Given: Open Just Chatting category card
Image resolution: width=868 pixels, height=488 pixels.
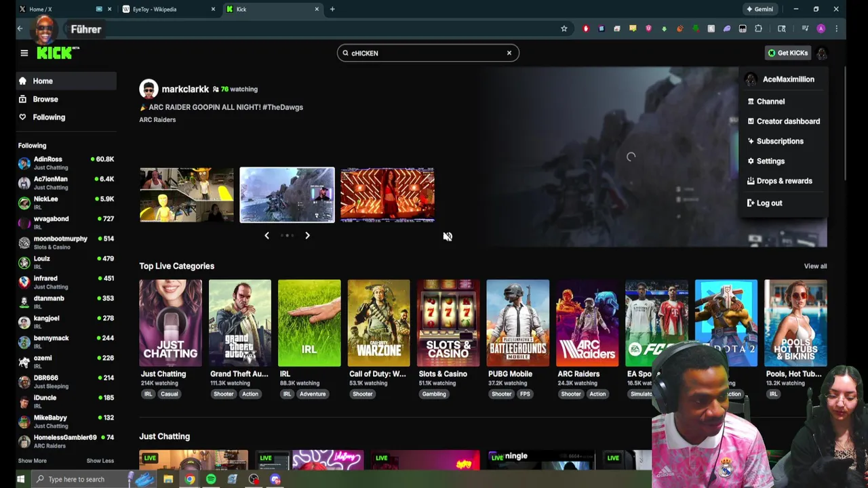Looking at the screenshot, I should click(x=170, y=323).
